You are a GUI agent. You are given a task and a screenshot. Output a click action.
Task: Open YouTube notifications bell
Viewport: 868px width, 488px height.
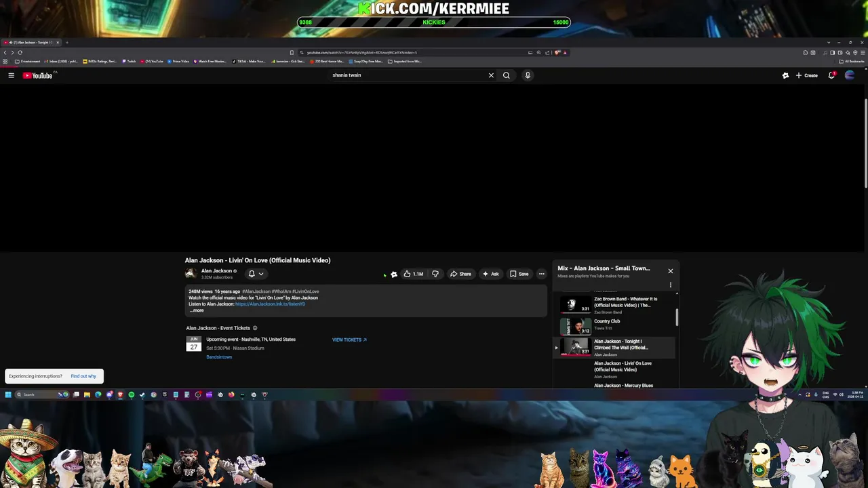point(831,75)
